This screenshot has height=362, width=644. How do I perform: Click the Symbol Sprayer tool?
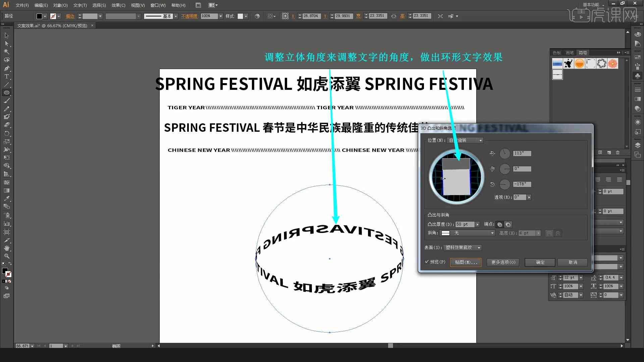click(x=6, y=216)
